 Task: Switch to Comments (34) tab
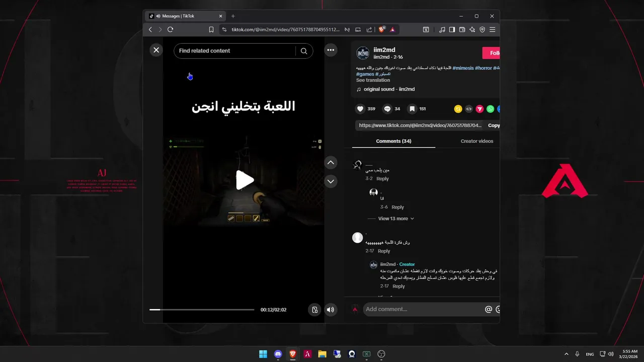pyautogui.click(x=393, y=141)
